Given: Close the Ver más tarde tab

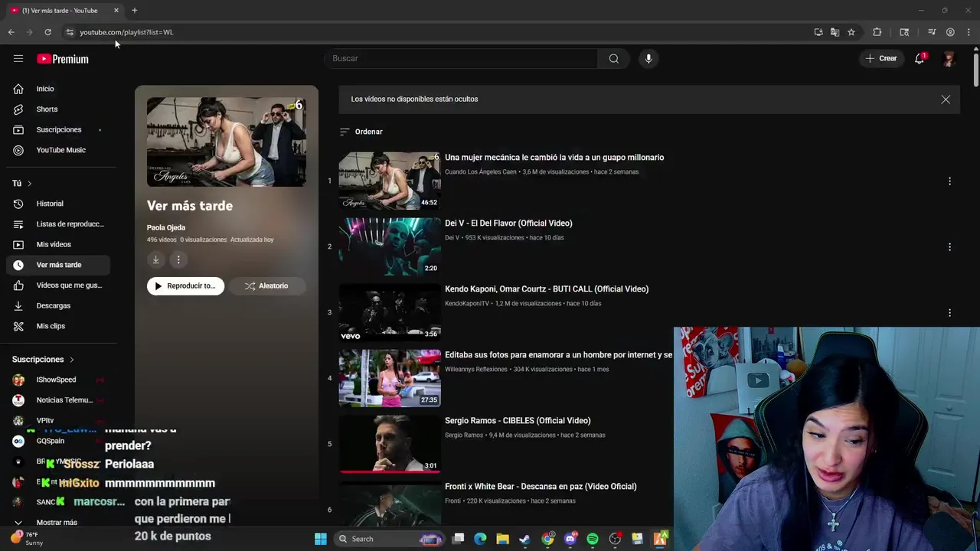Looking at the screenshot, I should click(116, 10).
